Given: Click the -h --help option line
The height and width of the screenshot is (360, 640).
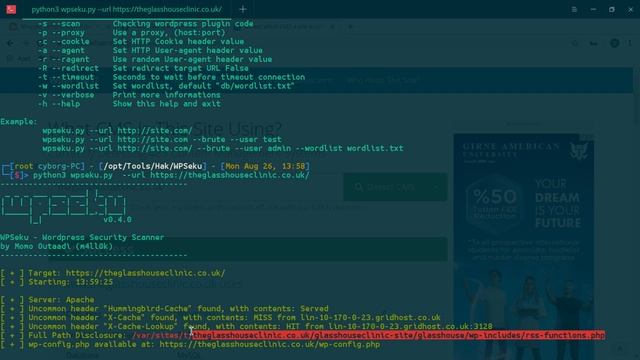Looking at the screenshot, I should coord(129,104).
